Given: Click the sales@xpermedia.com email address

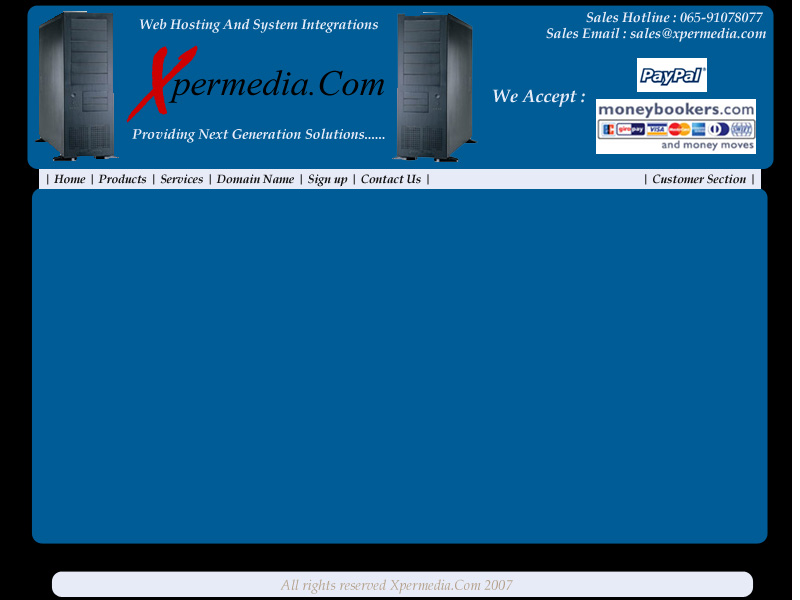Looking at the screenshot, I should (x=698, y=34).
